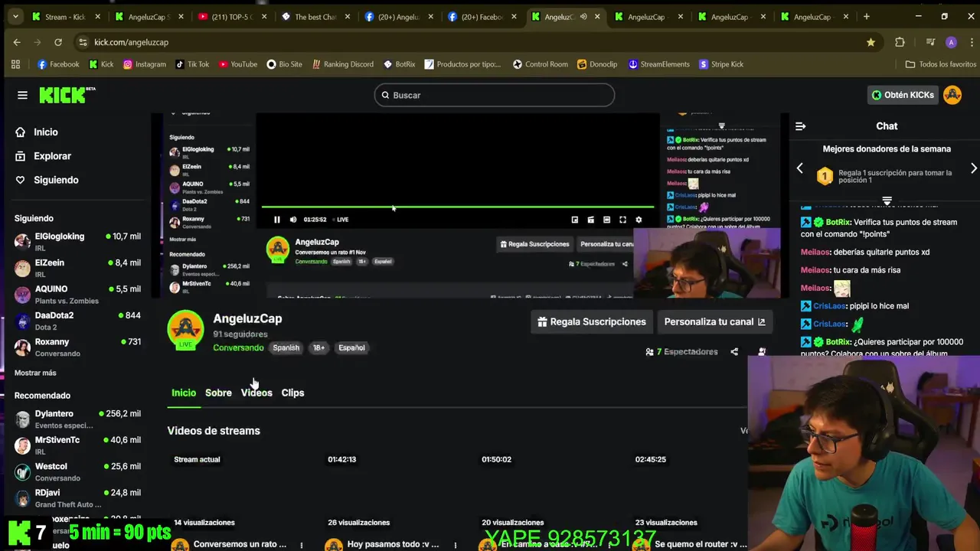980x551 pixels.
Task: Open AQUINO channel in Siguiendo list
Action: pos(77,295)
